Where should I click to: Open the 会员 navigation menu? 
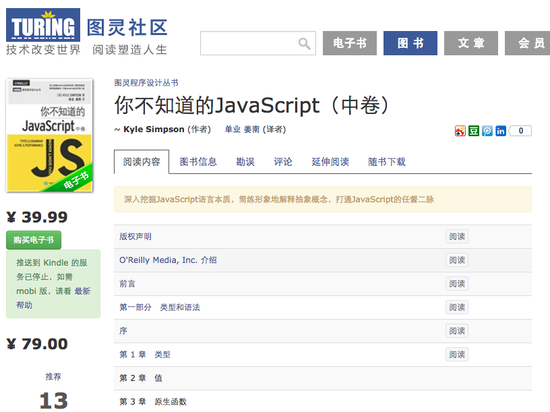coord(528,43)
